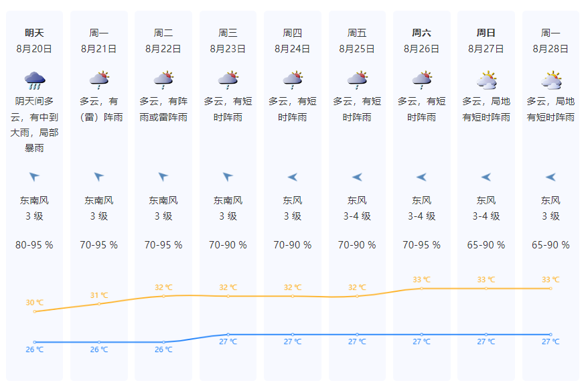
Task: Select the 周六 forecast column header
Action: [421, 32]
